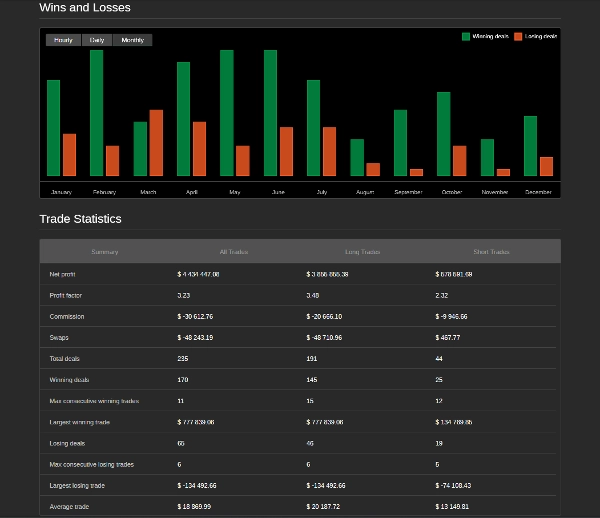Click the Long Trades column header

pyautogui.click(x=363, y=252)
